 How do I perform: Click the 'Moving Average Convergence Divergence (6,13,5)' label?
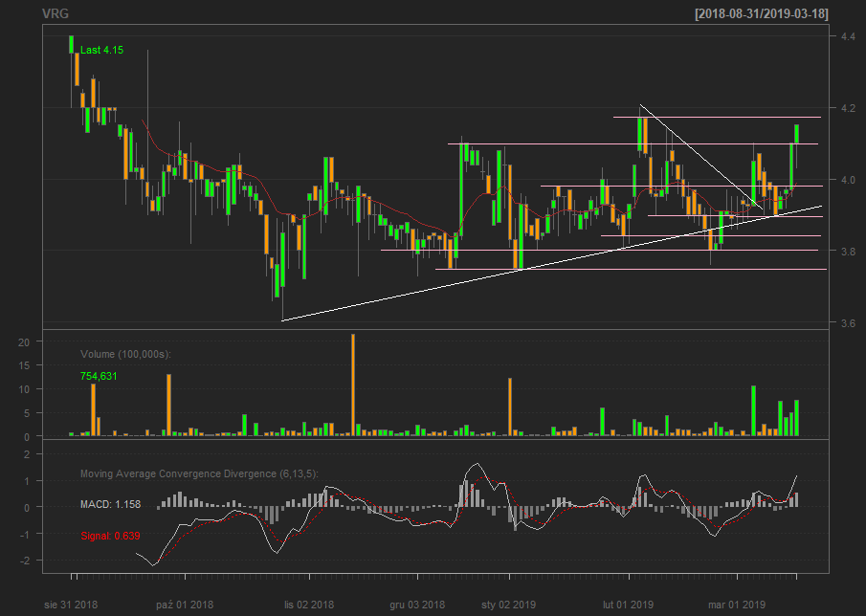(199, 473)
